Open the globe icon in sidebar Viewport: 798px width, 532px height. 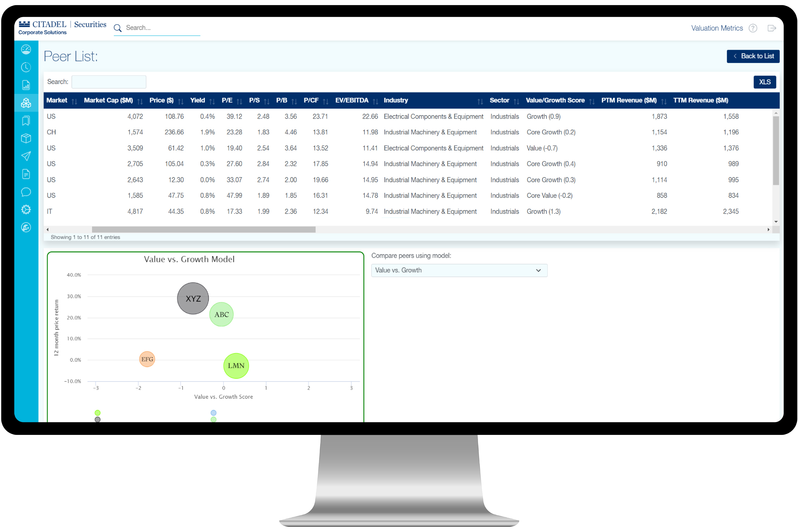point(26,227)
